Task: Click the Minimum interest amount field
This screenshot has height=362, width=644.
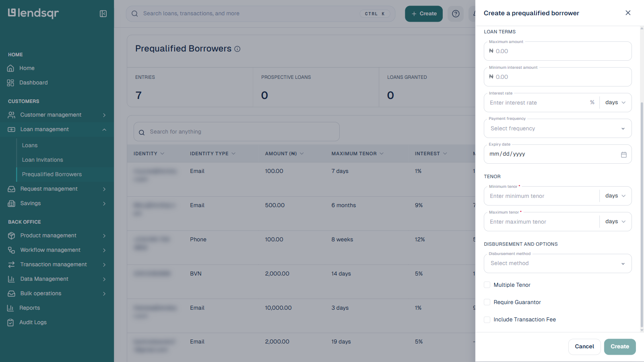Action: click(558, 77)
